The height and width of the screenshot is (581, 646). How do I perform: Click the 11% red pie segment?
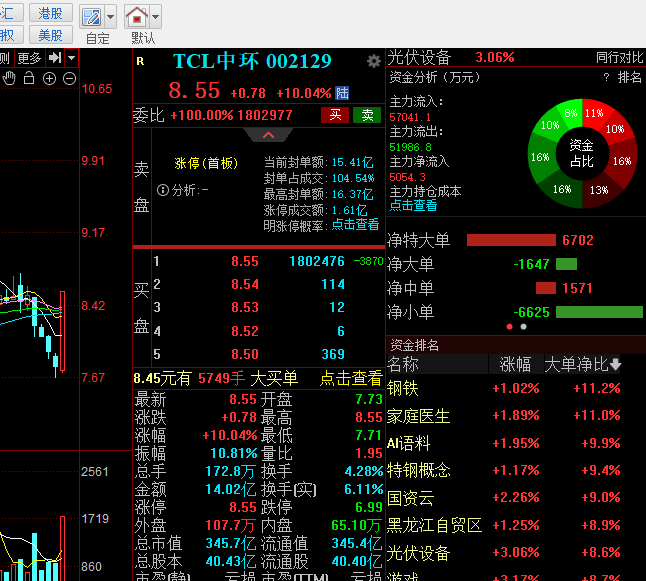pyautogui.click(x=594, y=112)
